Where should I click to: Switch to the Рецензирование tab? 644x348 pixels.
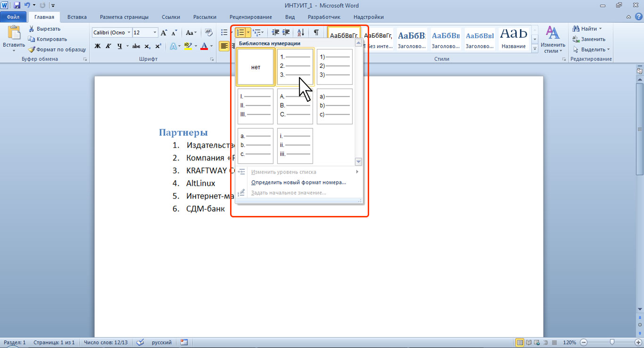(250, 17)
